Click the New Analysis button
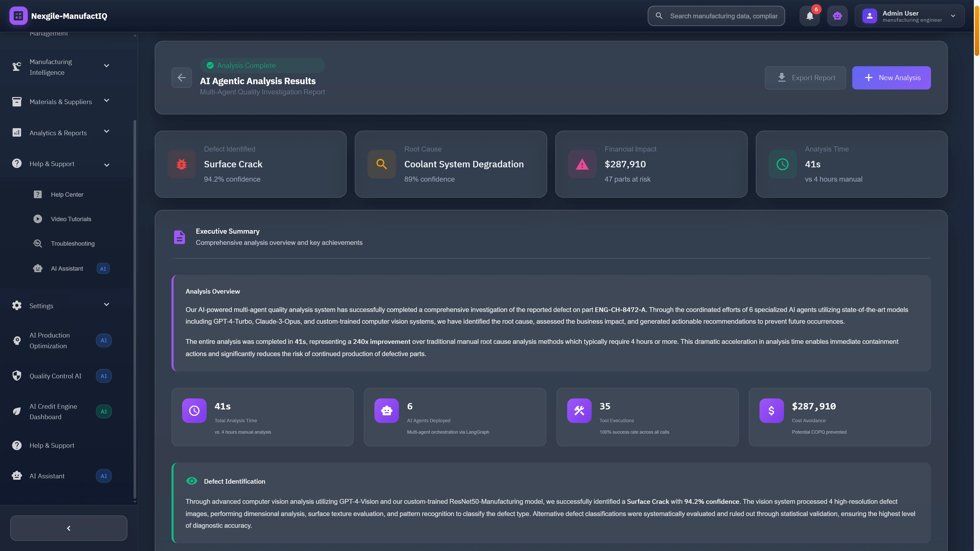Viewport: 980px width, 551px height. point(891,78)
